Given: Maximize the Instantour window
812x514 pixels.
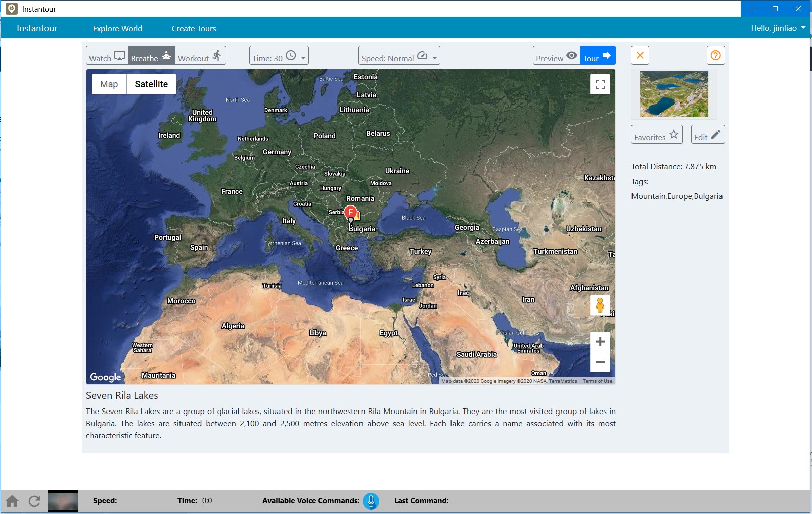Looking at the screenshot, I should coord(775,9).
